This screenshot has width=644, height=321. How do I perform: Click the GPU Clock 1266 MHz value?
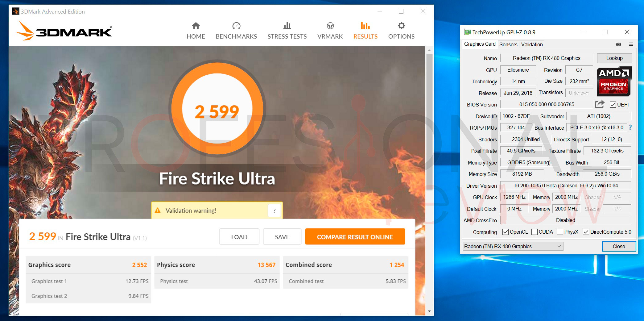click(514, 197)
